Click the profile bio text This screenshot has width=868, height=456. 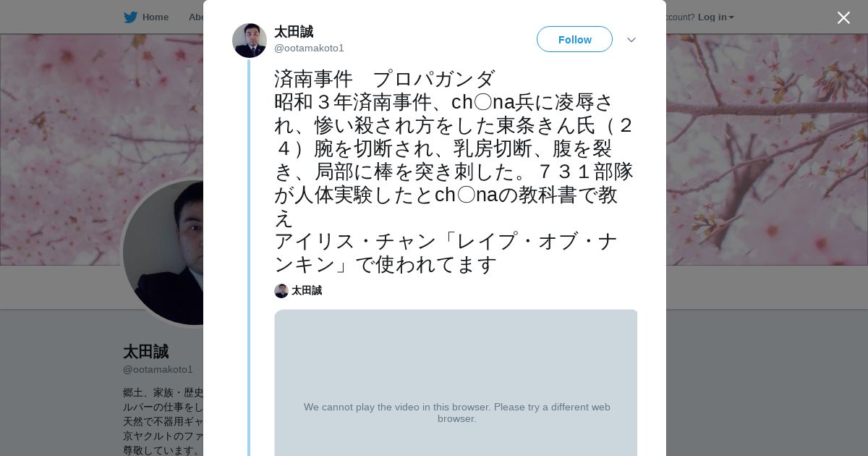(x=163, y=421)
